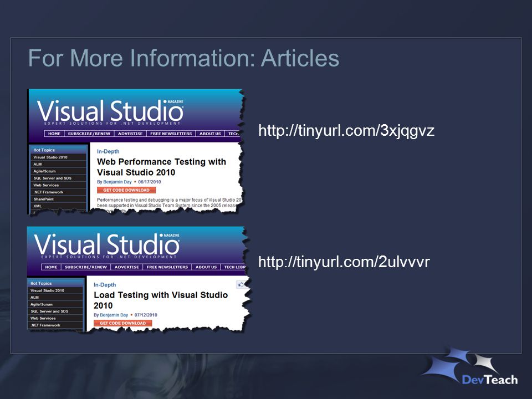Select SharePoint in top Hot Topics list
This screenshot has height=399, width=532.
pyautogui.click(x=58, y=199)
